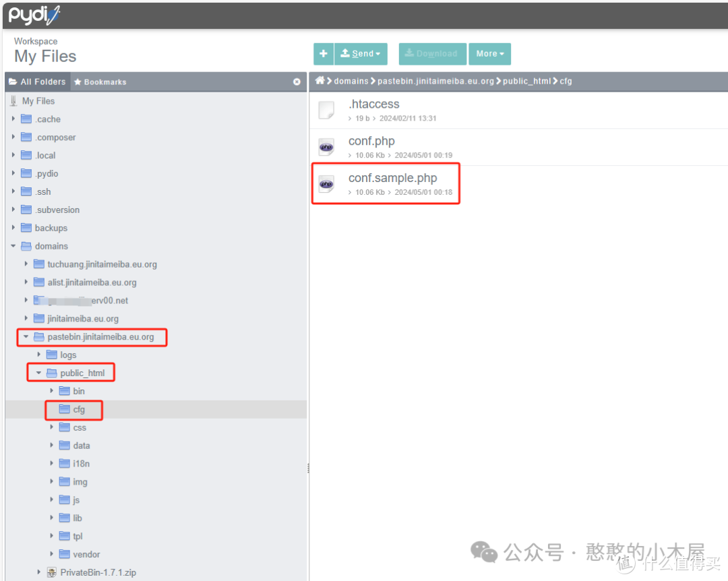Viewport: 728px width, 581px height.
Task: Go to domains in the breadcrumb
Action: click(x=351, y=82)
